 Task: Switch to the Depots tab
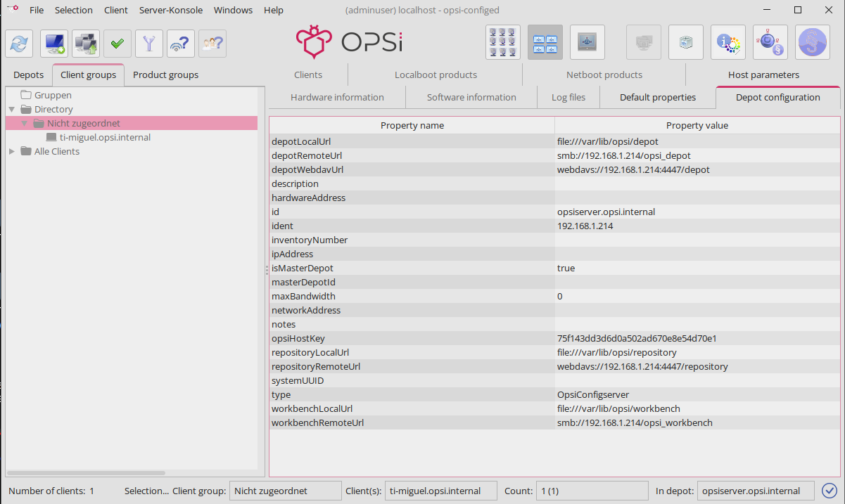(29, 75)
